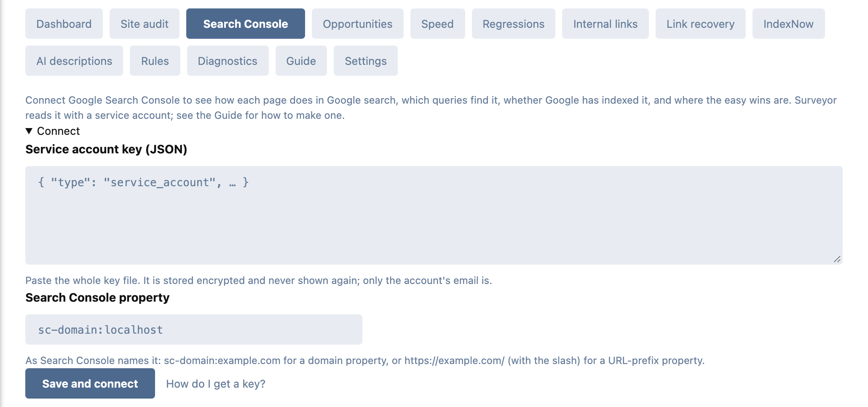Go to AI descriptions tab
Viewport: 868px width, 407px height.
coord(74,61)
